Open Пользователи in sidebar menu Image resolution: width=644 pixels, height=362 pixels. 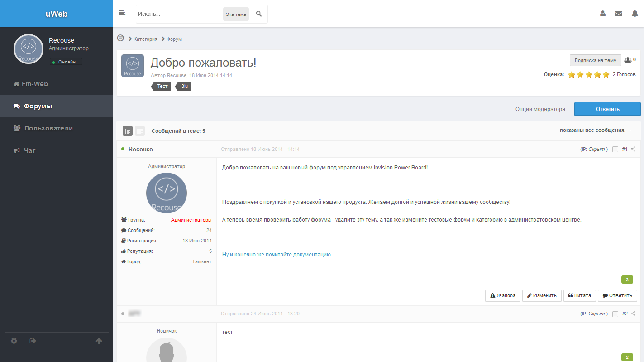(x=57, y=128)
